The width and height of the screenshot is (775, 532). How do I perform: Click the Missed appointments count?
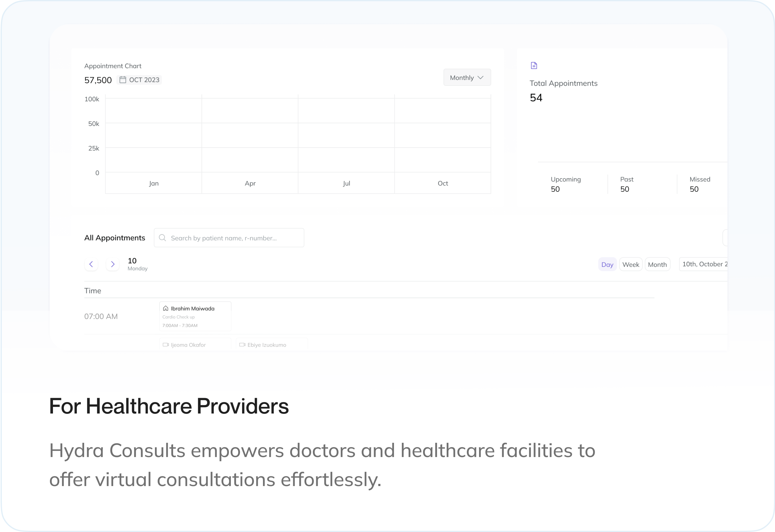(694, 189)
